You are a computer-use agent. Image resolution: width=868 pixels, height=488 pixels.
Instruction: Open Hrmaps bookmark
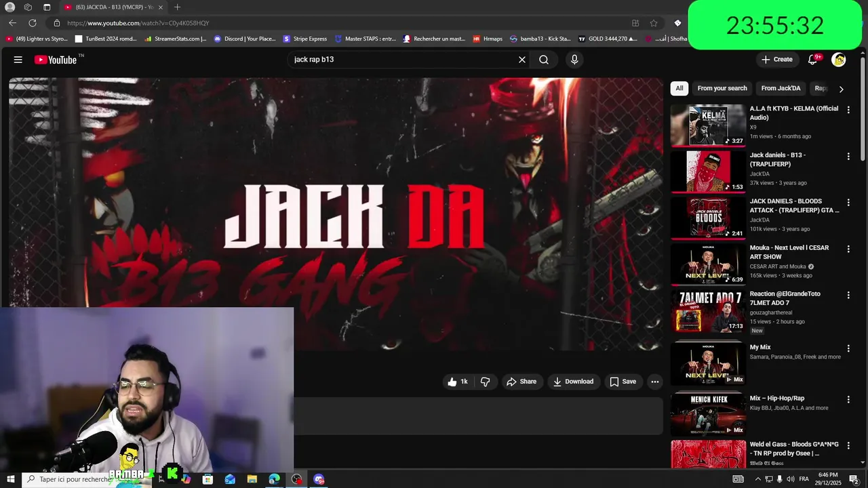(x=488, y=39)
